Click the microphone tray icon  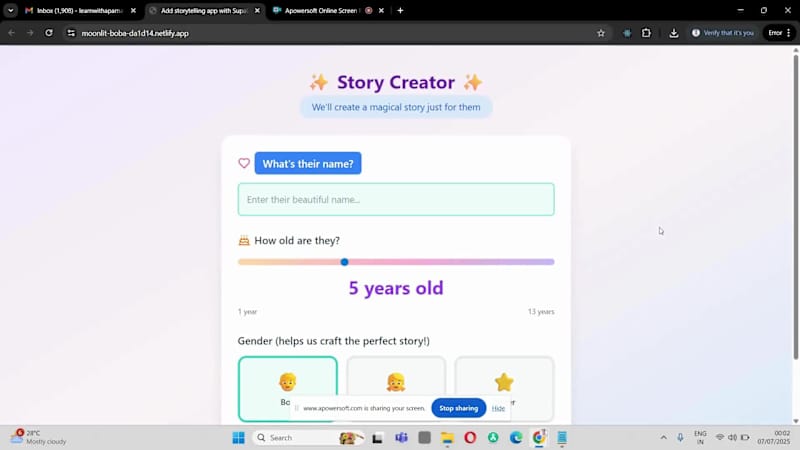pos(680,437)
